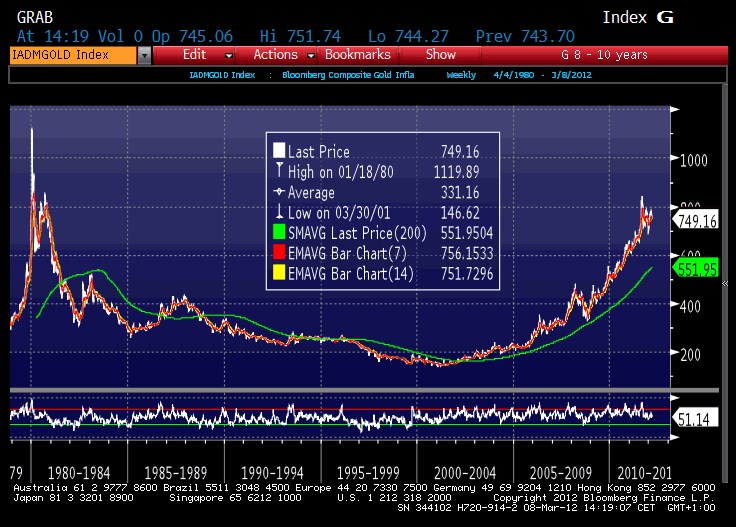The image size is (736, 527).
Task: Click the Low on 03/30/01 marker icon
Action: [279, 211]
